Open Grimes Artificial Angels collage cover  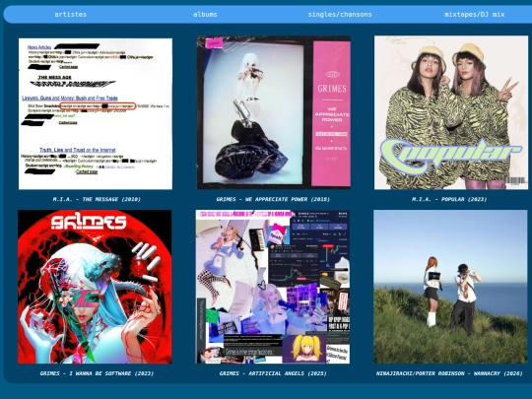click(x=273, y=287)
